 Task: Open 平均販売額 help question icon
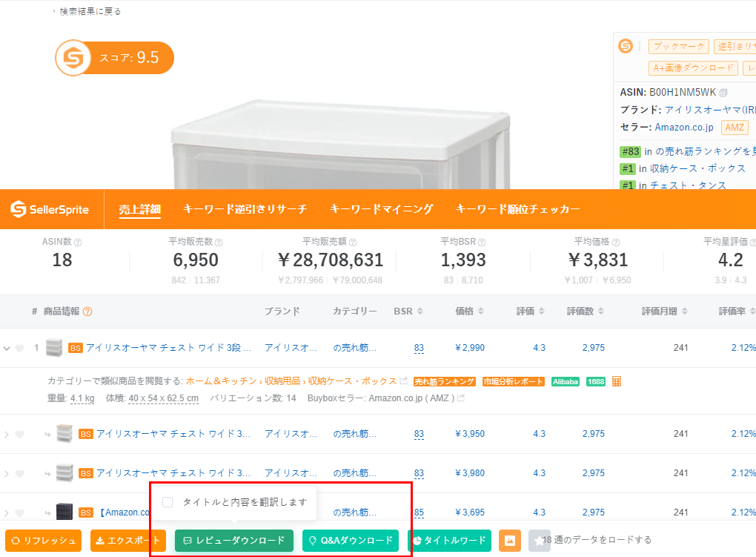click(353, 243)
